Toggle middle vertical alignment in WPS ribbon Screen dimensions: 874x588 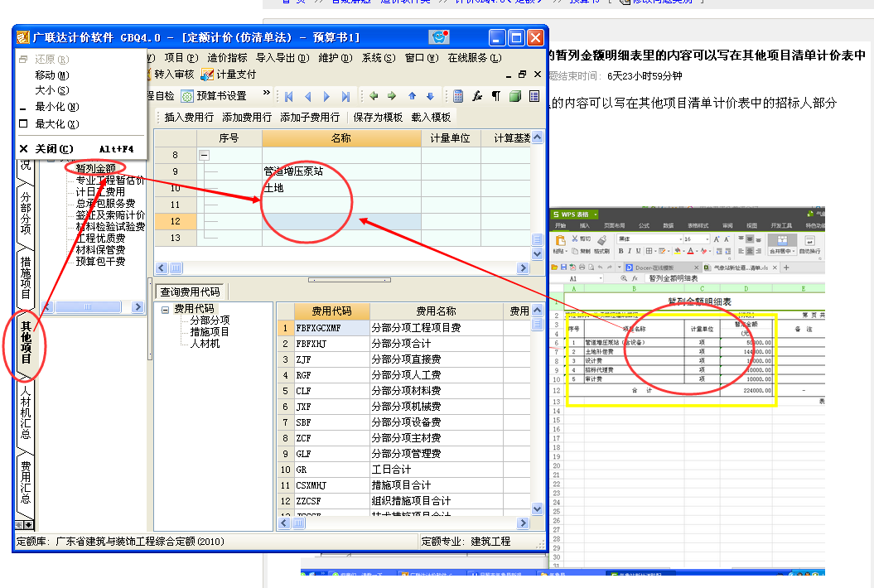pyautogui.click(x=750, y=239)
